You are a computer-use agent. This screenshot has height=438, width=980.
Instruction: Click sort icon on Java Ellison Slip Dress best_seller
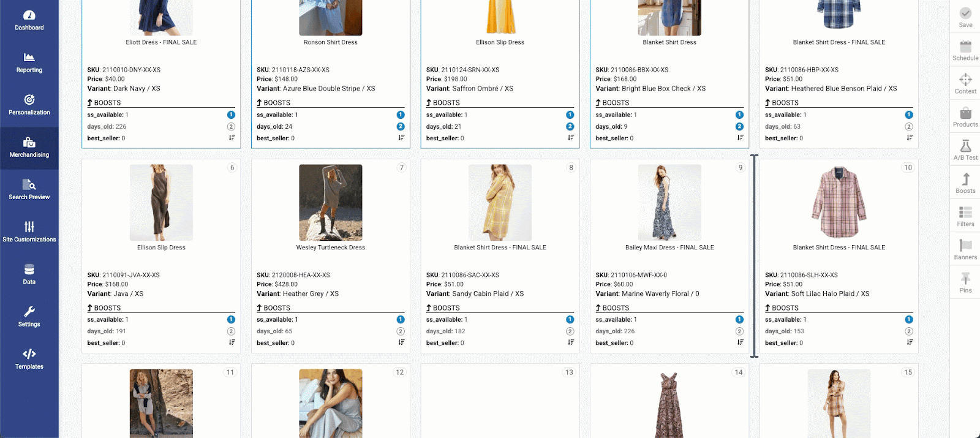pyautogui.click(x=232, y=342)
